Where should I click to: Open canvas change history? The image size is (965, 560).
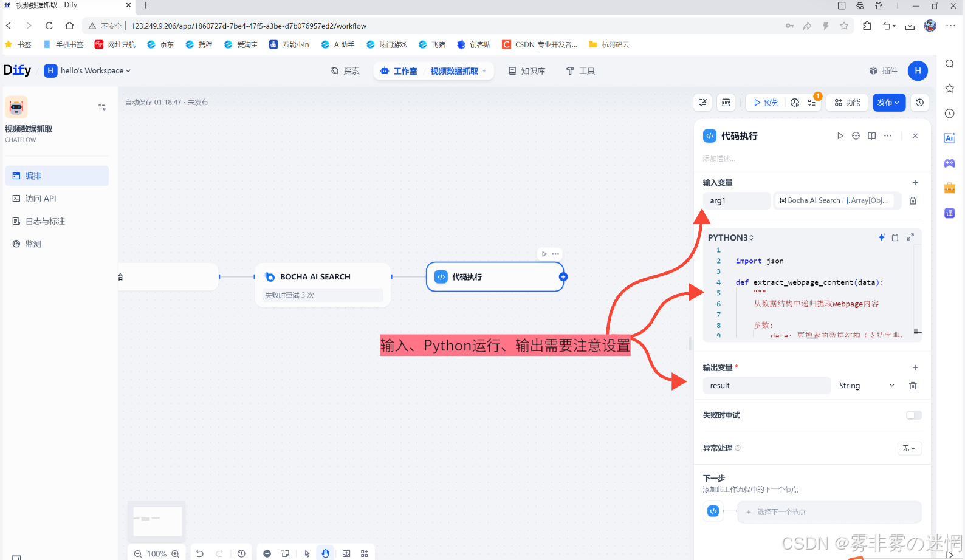click(241, 553)
